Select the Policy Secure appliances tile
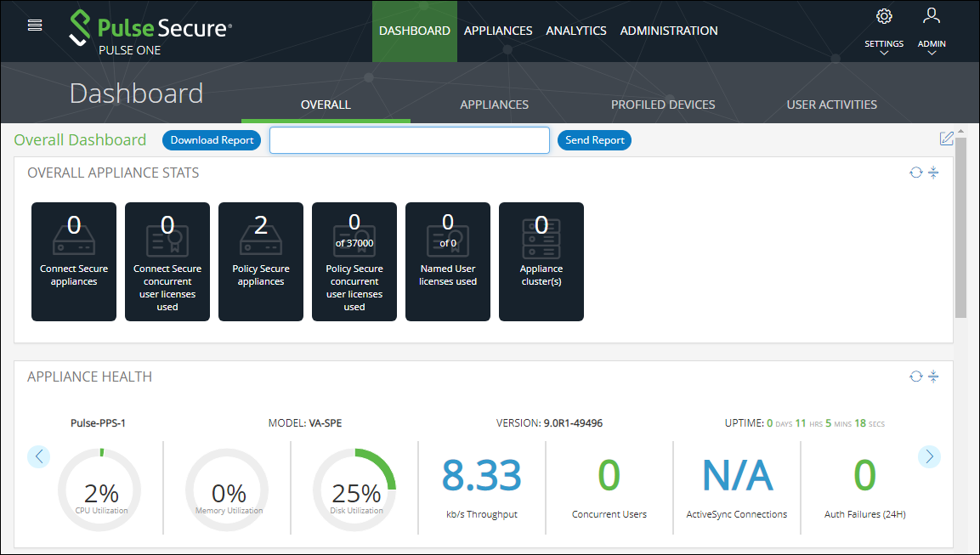Viewport: 980px width, 555px height. 261,262
